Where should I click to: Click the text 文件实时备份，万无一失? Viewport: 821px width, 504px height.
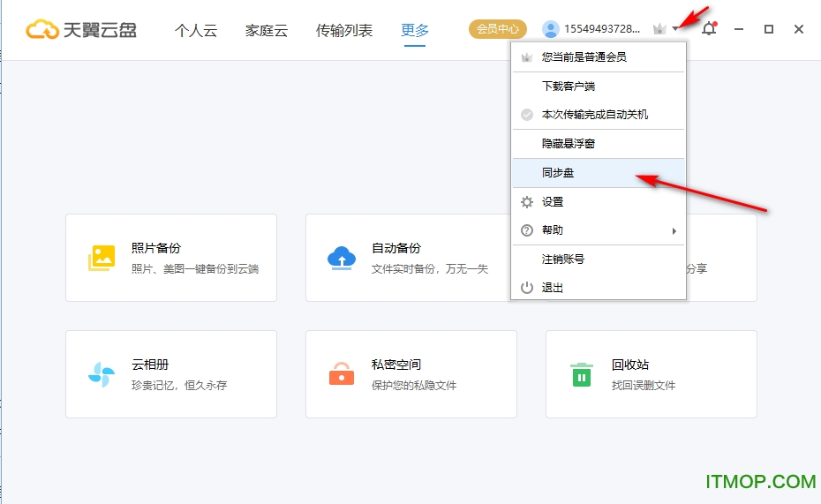pos(430,269)
